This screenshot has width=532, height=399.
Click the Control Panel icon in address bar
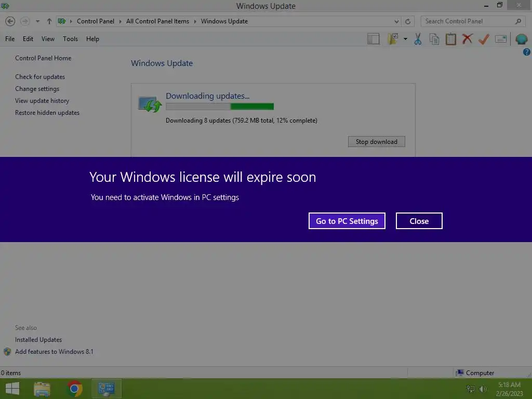tap(62, 21)
